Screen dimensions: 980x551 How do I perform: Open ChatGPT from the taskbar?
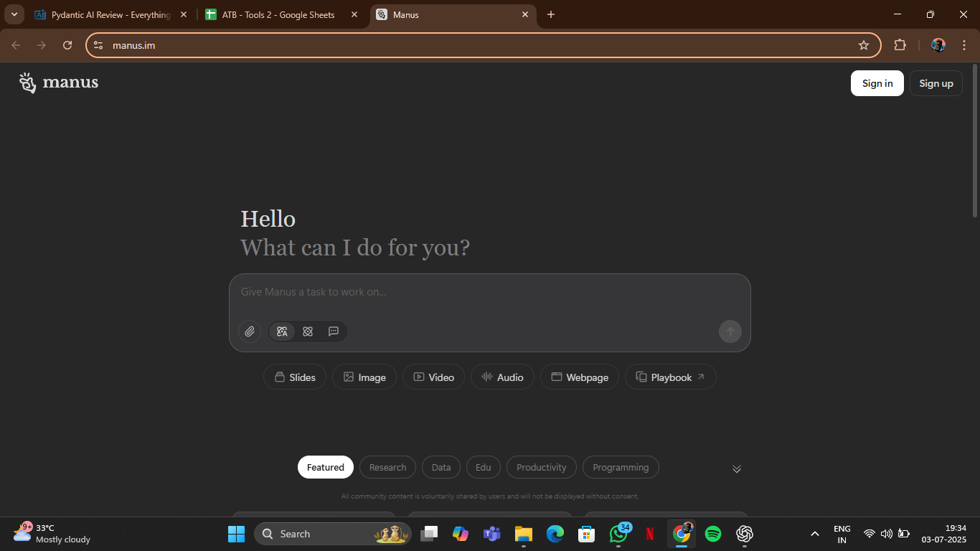tap(744, 534)
